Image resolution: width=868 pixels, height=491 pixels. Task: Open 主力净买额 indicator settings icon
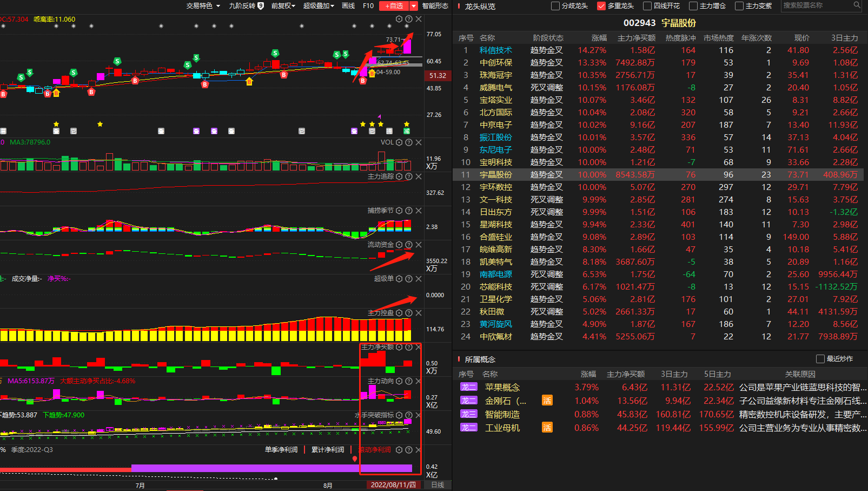click(399, 347)
